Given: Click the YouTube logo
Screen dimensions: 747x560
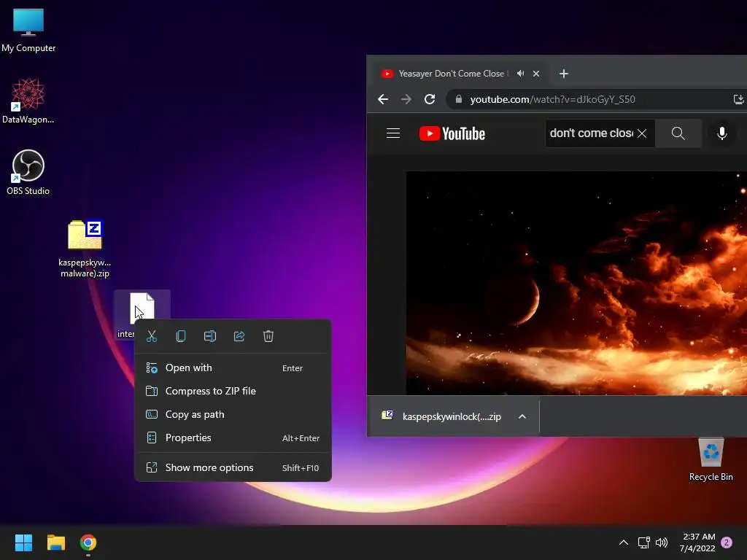Looking at the screenshot, I should (x=452, y=133).
